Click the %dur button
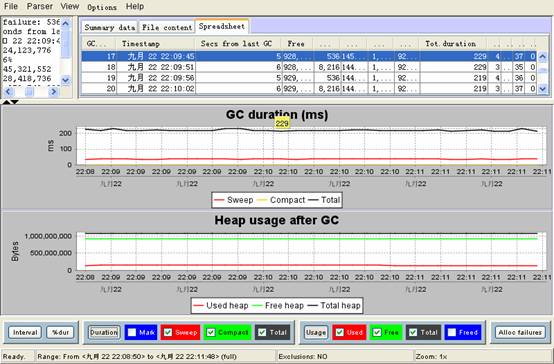Viewport: 554px width, 364px height. [x=60, y=333]
